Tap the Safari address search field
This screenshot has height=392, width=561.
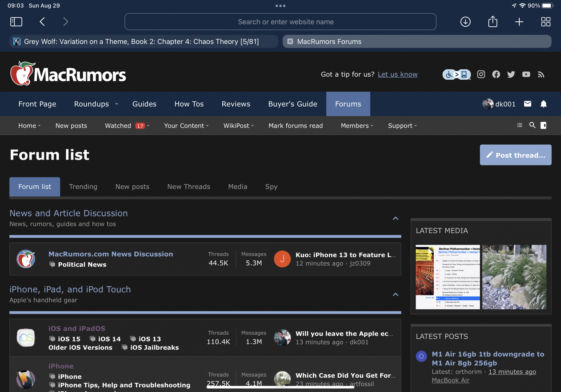pyautogui.click(x=280, y=22)
